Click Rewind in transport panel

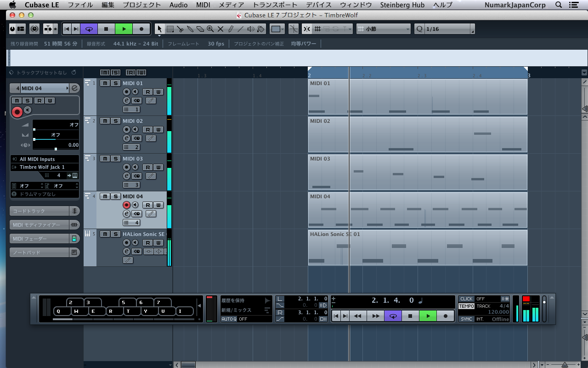pyautogui.click(x=358, y=316)
